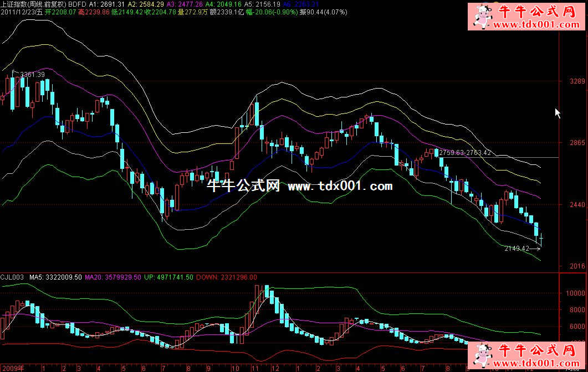
Task: Click the 2009年 time axis marker
Action: click(13, 368)
